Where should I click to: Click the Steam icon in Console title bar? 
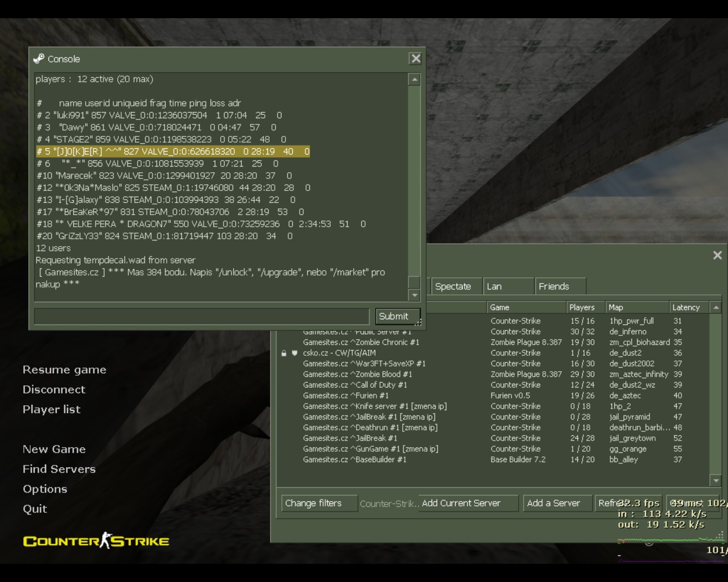[x=39, y=59]
